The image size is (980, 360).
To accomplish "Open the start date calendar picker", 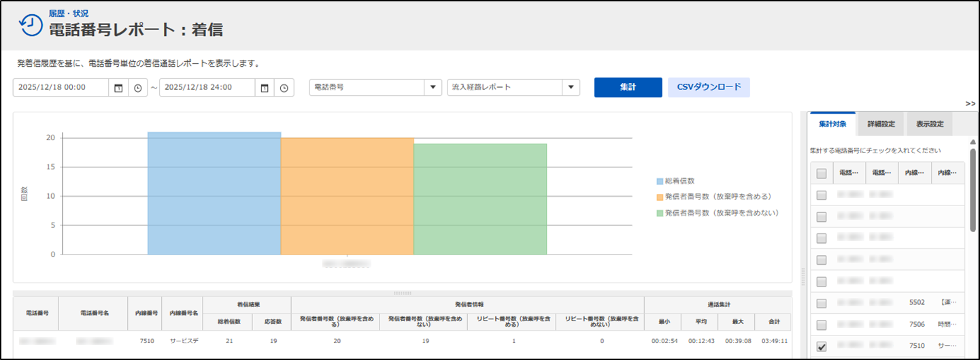I will tap(118, 88).
